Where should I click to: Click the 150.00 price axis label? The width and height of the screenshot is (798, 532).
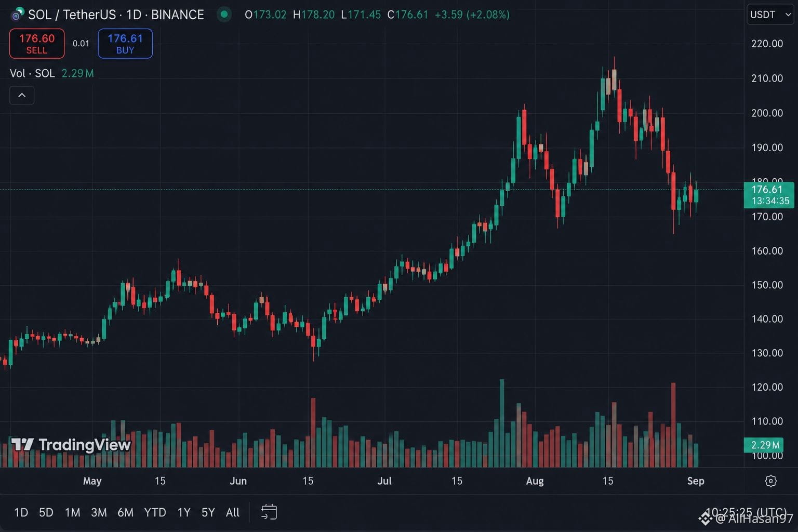coord(767,285)
